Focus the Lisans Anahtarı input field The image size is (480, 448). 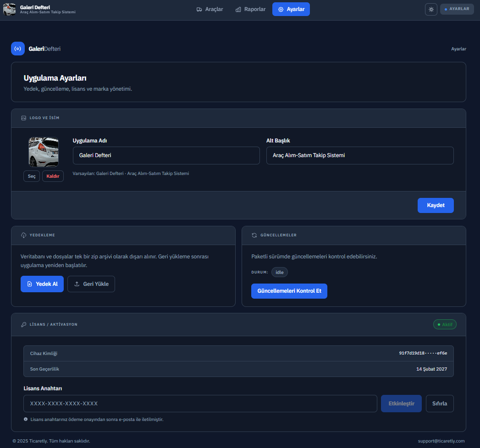coord(200,404)
